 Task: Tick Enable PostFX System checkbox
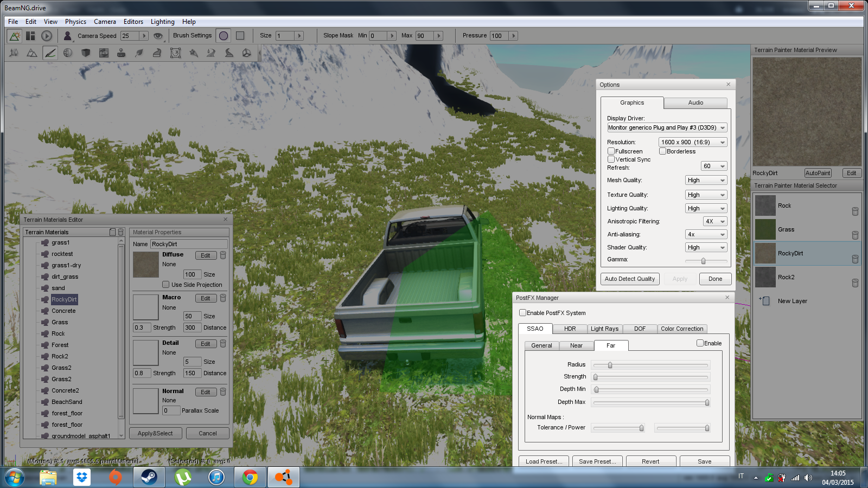tap(523, 313)
